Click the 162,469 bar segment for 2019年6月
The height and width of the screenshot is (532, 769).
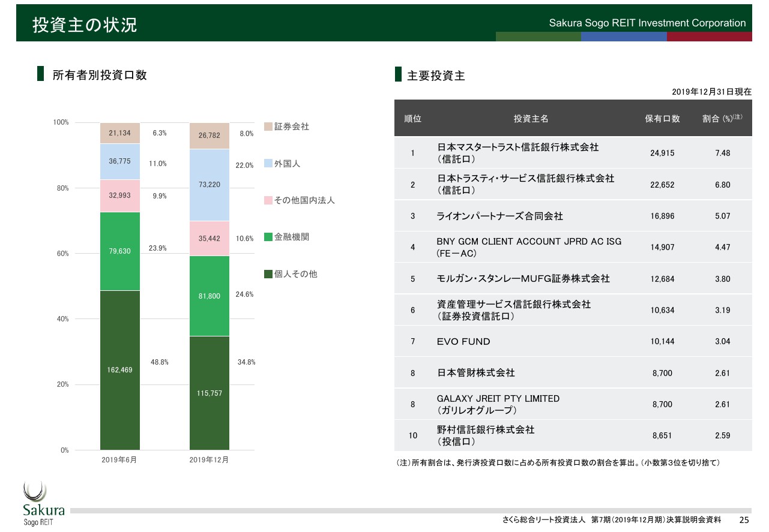click(x=120, y=370)
